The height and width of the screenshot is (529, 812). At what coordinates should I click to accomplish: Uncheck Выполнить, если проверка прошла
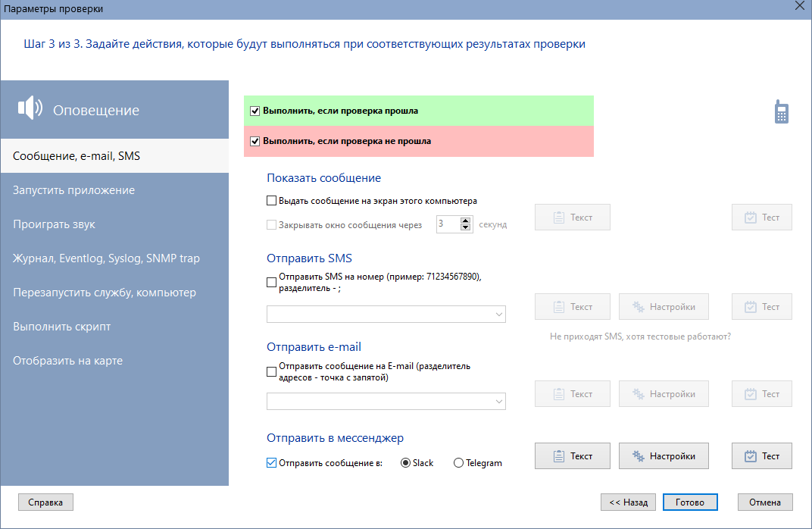(255, 111)
